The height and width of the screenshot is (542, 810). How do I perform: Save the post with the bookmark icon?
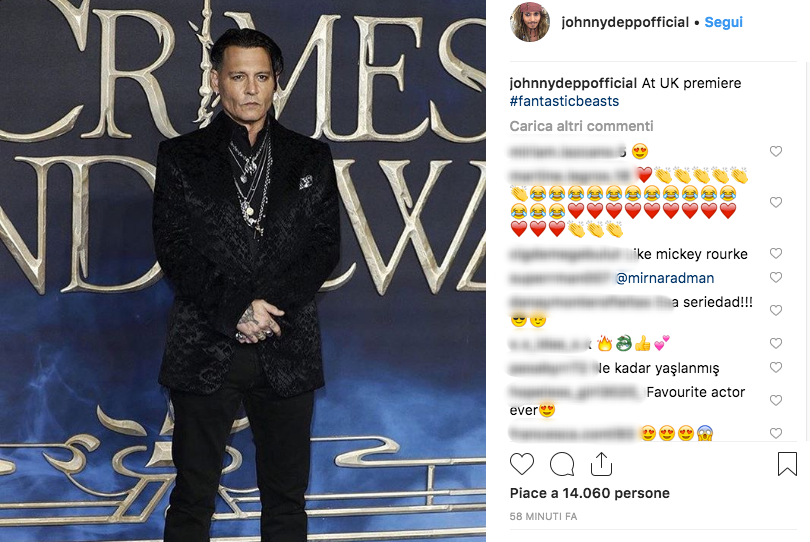[x=787, y=463]
